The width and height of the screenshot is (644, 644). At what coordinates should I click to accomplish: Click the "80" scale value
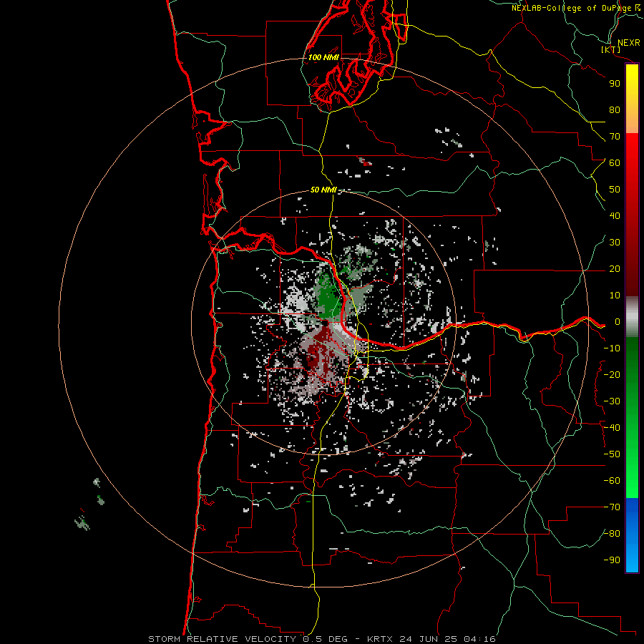[x=615, y=110]
